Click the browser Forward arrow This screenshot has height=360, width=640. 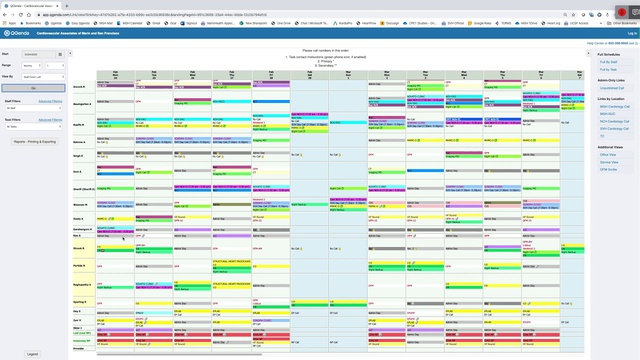pyautogui.click(x=13, y=15)
